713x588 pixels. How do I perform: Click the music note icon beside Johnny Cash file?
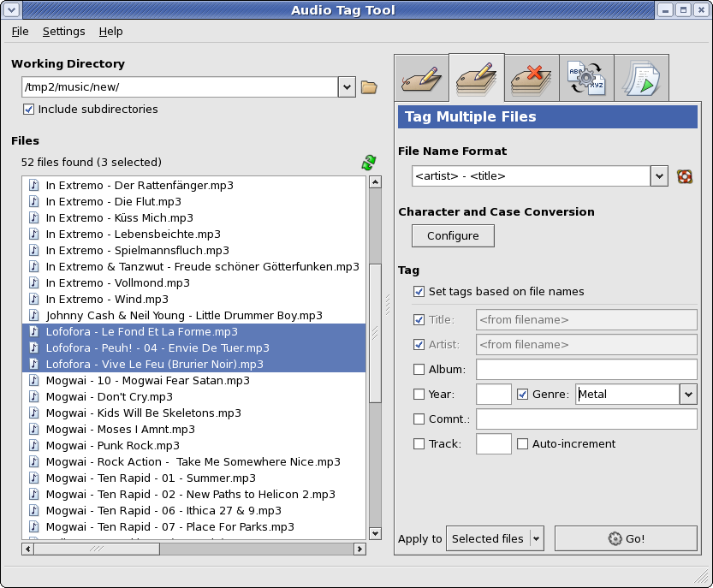coord(33,315)
